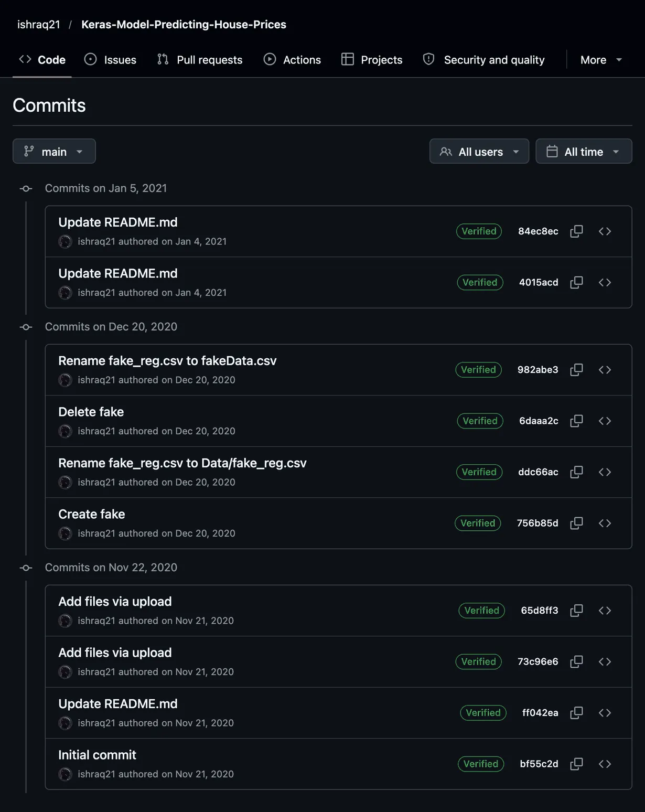Open the main branch selector dropdown
645x812 pixels.
click(x=54, y=151)
